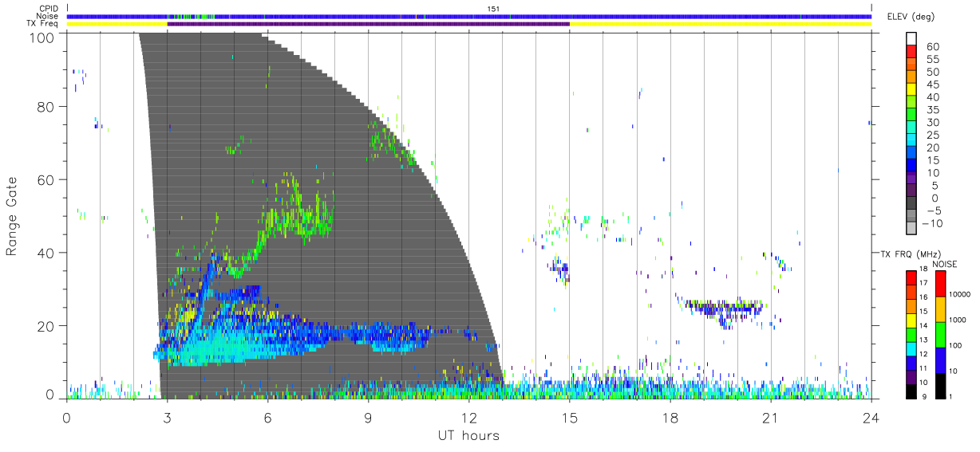Click the 30 label on ELEV color bar
Screen dimensions: 980x452
point(932,123)
